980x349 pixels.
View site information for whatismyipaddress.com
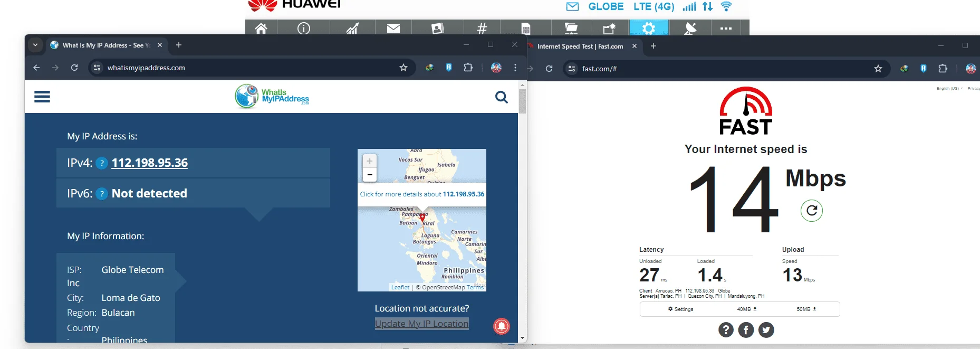coord(97,68)
